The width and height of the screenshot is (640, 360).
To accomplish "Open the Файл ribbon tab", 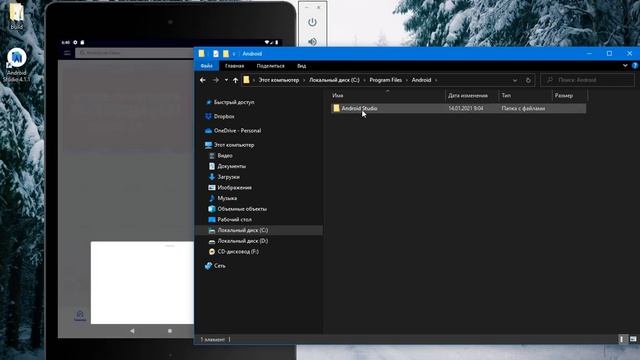I will point(207,66).
